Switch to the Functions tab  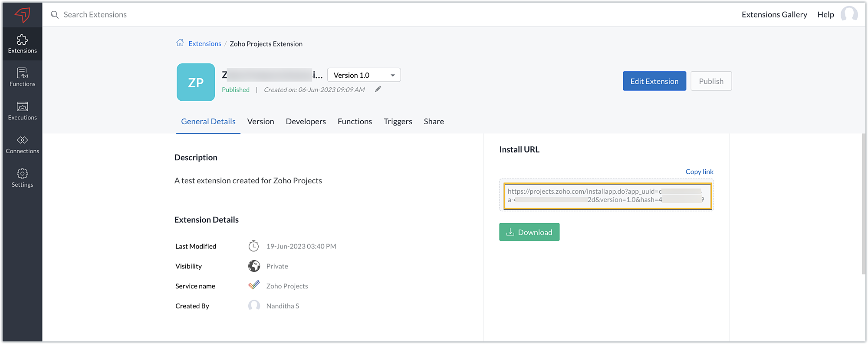click(x=355, y=122)
